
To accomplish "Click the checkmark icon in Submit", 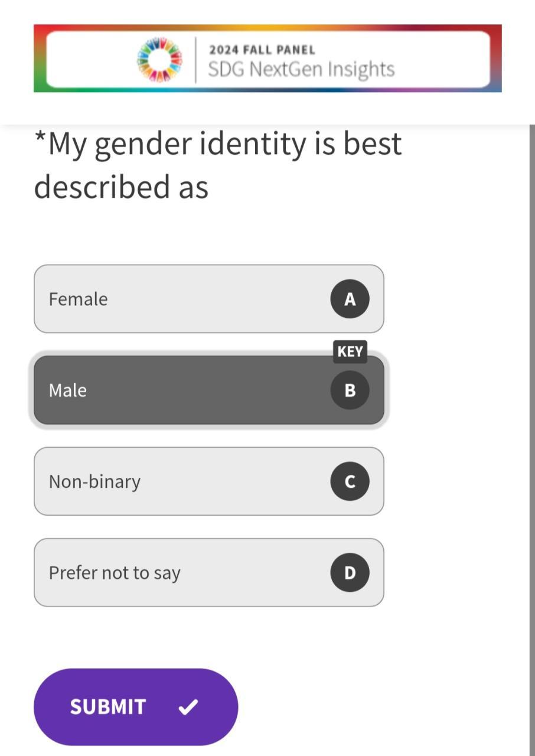I will pos(188,706).
